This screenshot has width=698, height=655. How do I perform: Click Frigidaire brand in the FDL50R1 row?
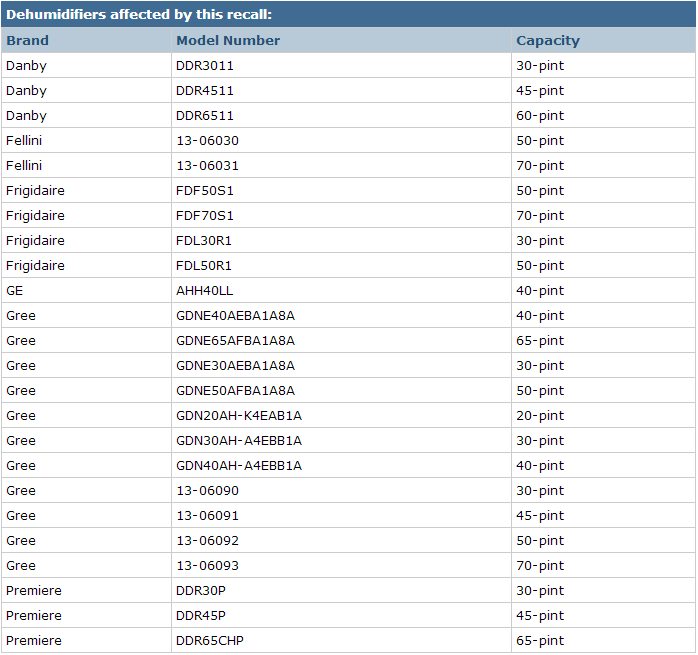coord(35,266)
